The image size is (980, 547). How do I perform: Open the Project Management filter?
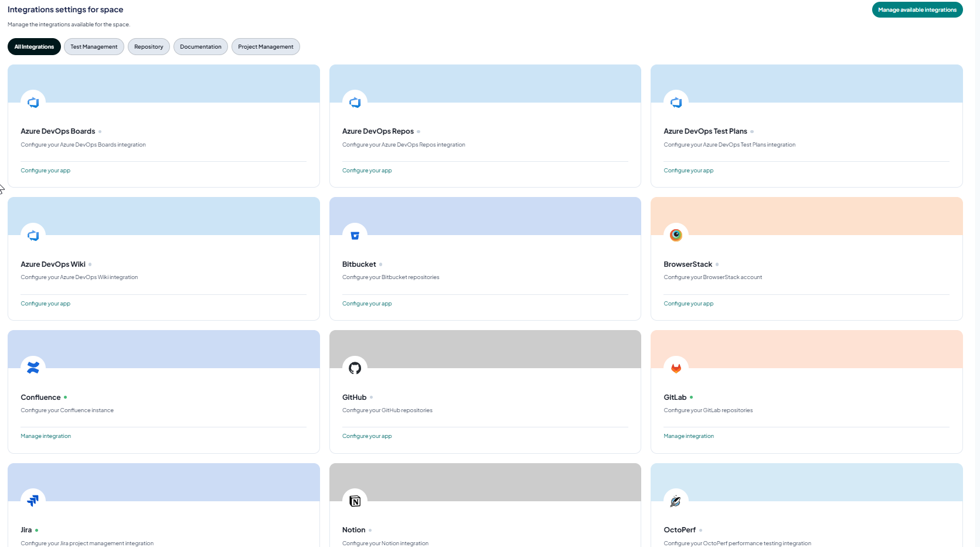(x=266, y=47)
